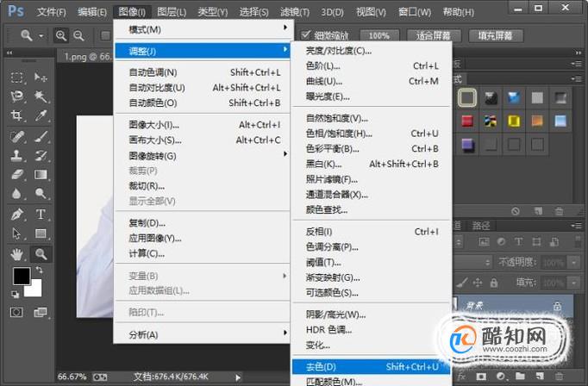Select the Gradient tool
This screenshot has width=588, height=386.
41,174
